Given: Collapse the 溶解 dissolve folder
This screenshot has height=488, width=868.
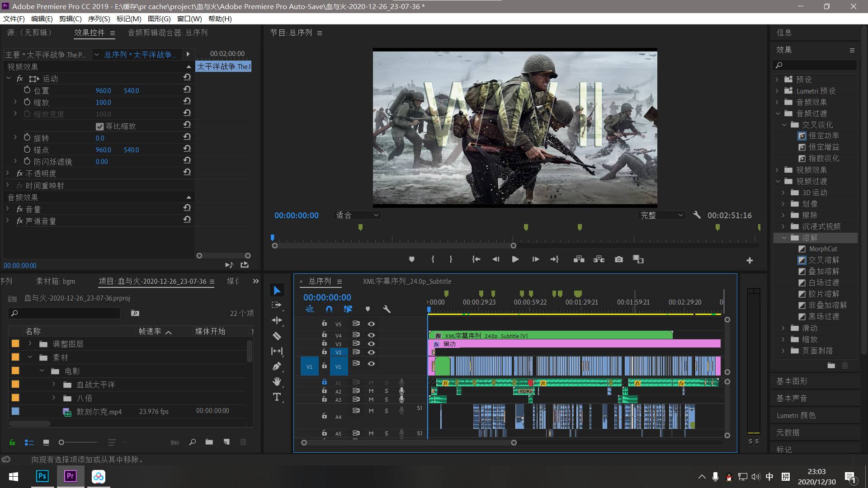Looking at the screenshot, I should [x=784, y=238].
